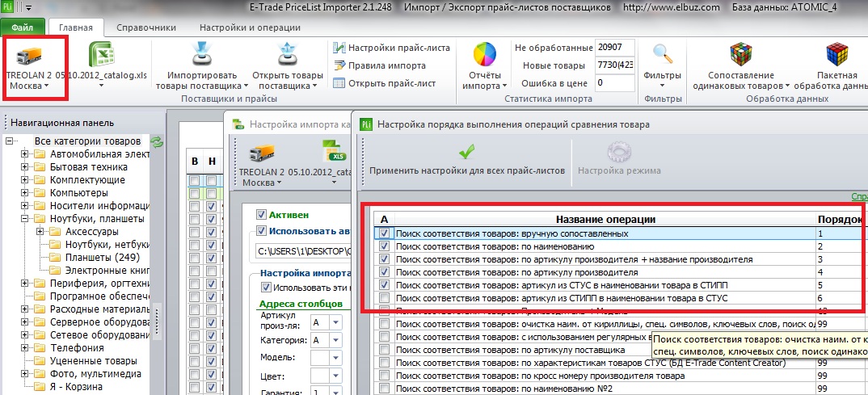Image resolution: width=868 pixels, height=395 pixels.
Task: Click Сопоставление одинаковых товаров cube icon
Action: pos(740,55)
